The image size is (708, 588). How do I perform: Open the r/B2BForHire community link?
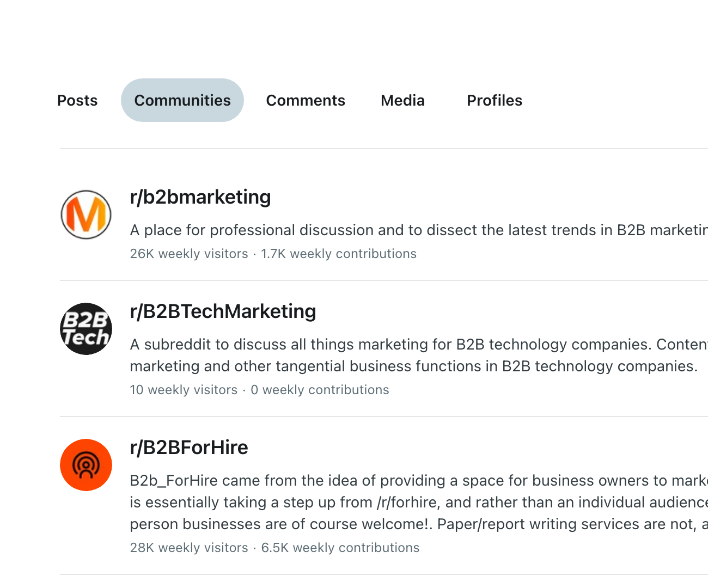(189, 448)
